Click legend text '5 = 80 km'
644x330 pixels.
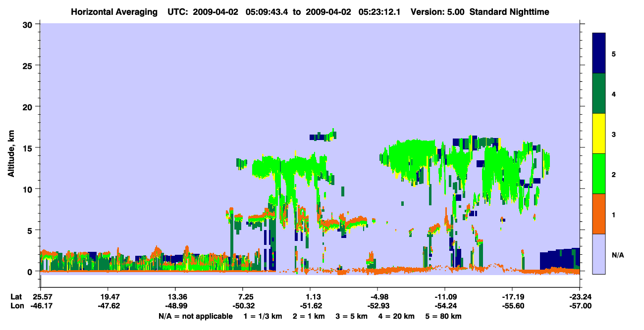tap(444, 316)
